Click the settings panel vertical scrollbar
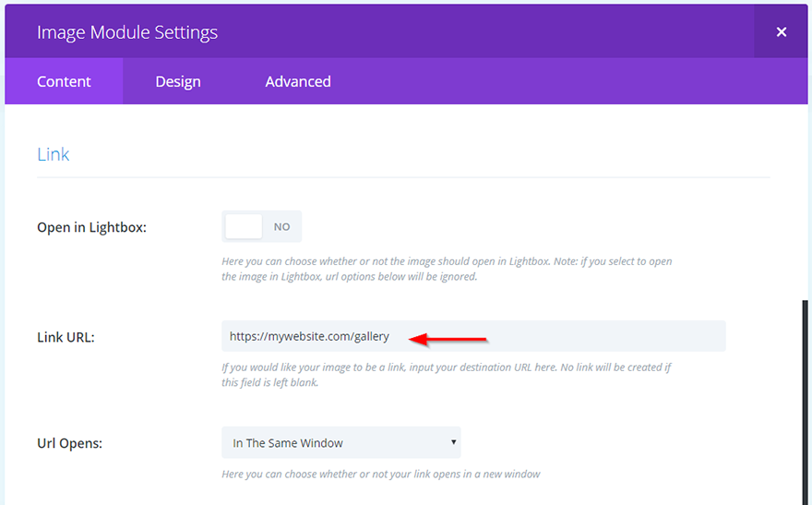 coord(805,397)
